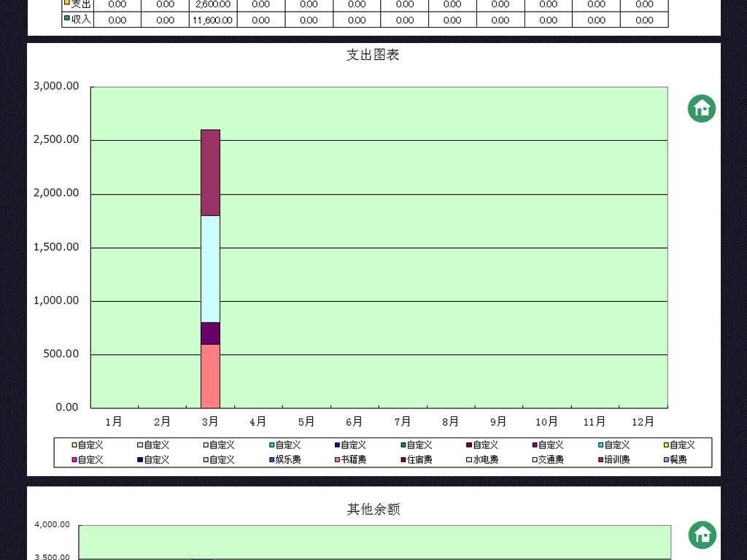
Task: Click the 500.00 y-axis label
Action: pos(61,354)
